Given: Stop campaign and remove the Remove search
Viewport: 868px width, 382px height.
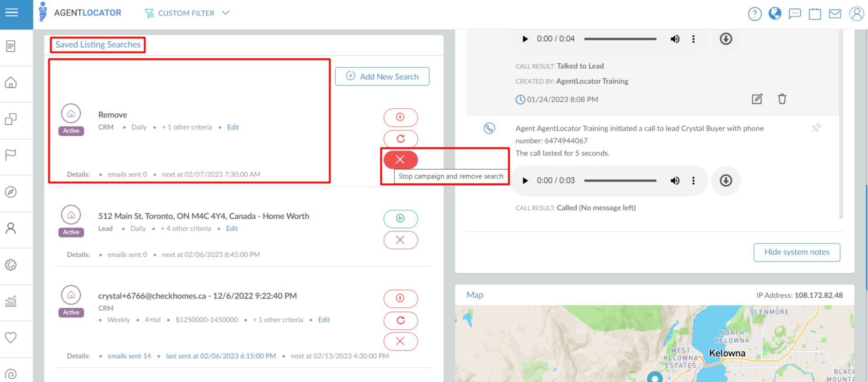Looking at the screenshot, I should pos(400,160).
